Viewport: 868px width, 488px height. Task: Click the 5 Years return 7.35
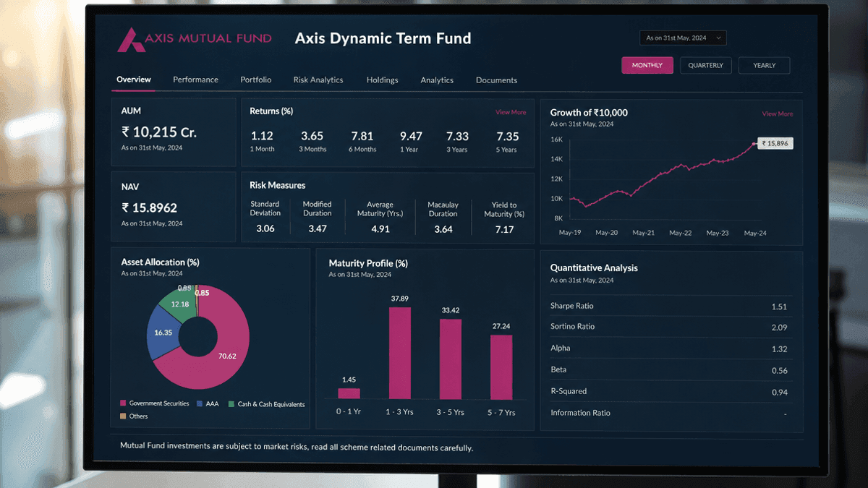coord(508,136)
